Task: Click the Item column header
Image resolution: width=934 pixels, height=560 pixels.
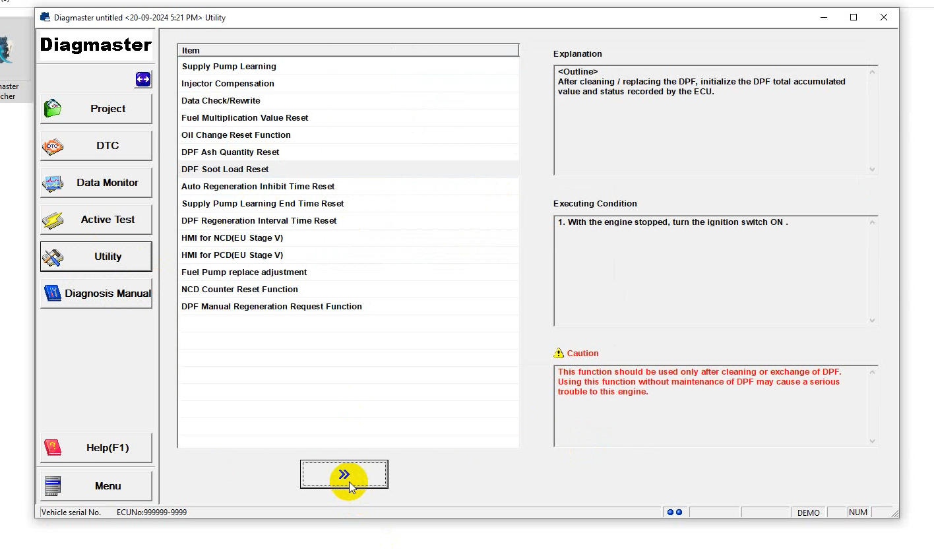Action: pyautogui.click(x=348, y=50)
